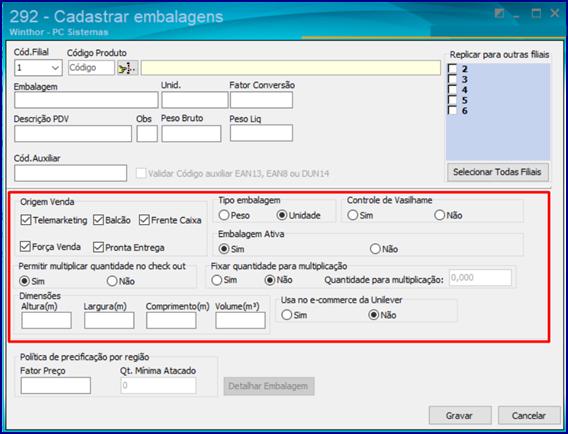Close the Cadastrar embalagens window
The height and width of the screenshot is (434, 568).
[x=555, y=14]
